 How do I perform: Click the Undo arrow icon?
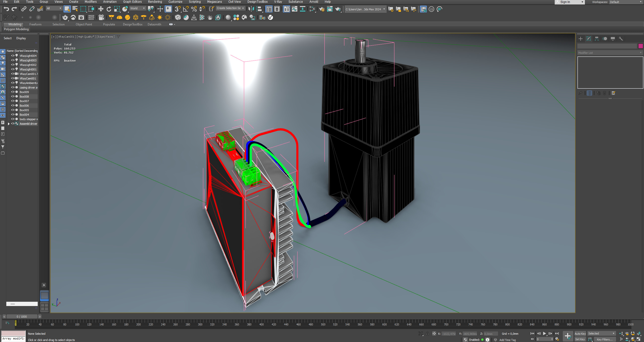point(6,9)
